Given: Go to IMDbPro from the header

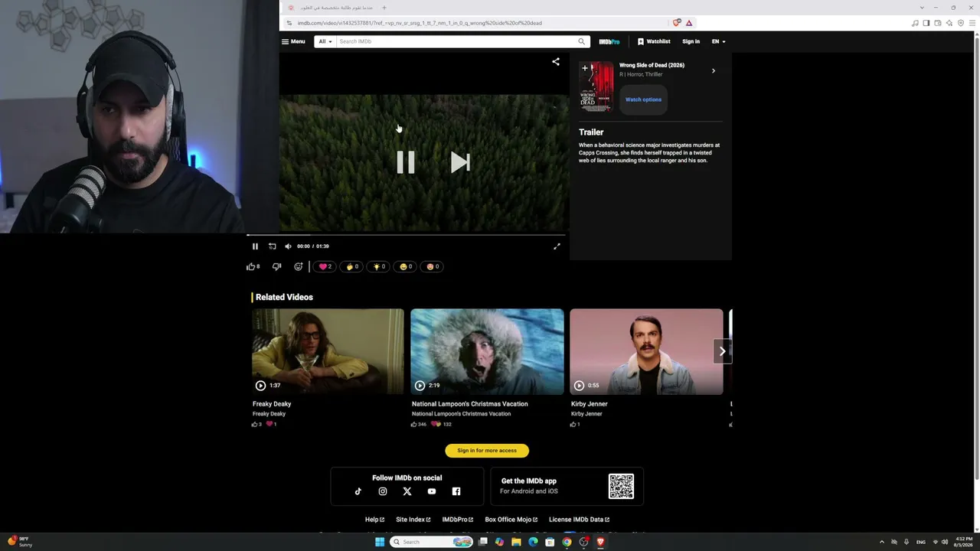Looking at the screenshot, I should pyautogui.click(x=609, y=41).
